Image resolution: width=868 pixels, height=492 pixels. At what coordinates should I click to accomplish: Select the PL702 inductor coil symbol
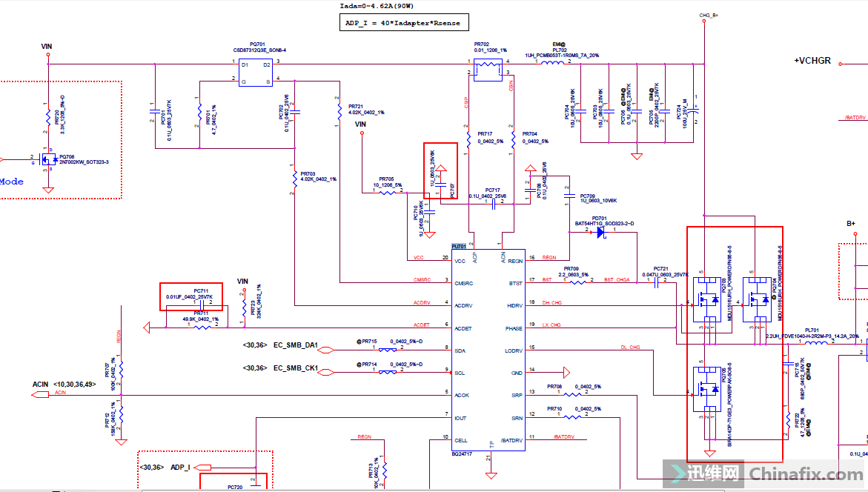551,63
